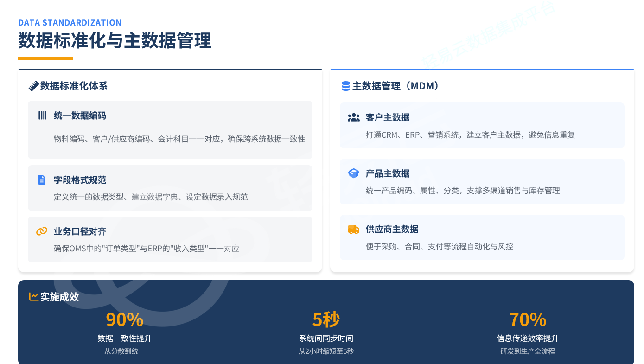Click the 5秒 sync time figure
This screenshot has width=644, height=364.
coord(326,320)
